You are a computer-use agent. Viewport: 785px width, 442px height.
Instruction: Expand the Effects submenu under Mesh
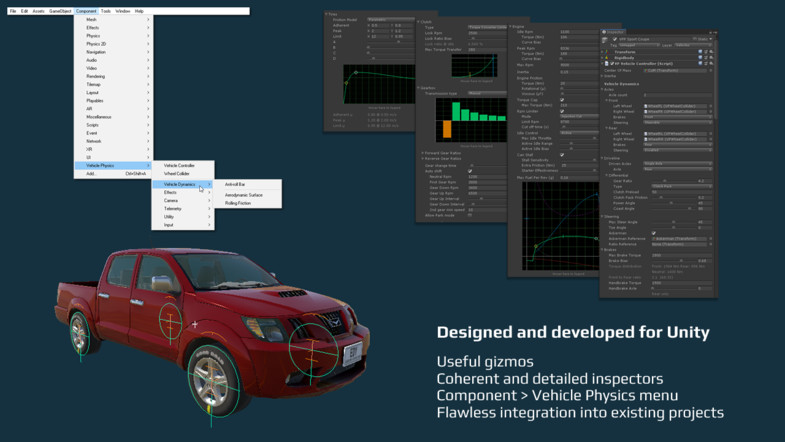click(x=114, y=28)
